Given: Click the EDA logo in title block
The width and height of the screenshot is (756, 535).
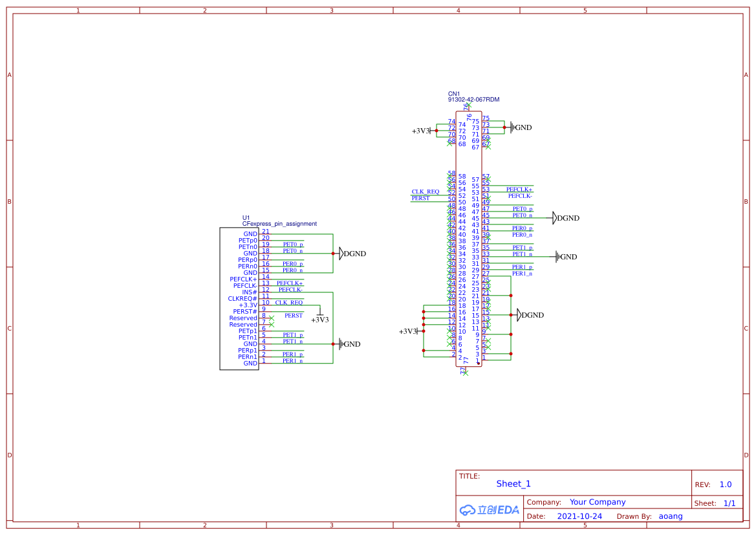Looking at the screenshot, I should coord(490,510).
